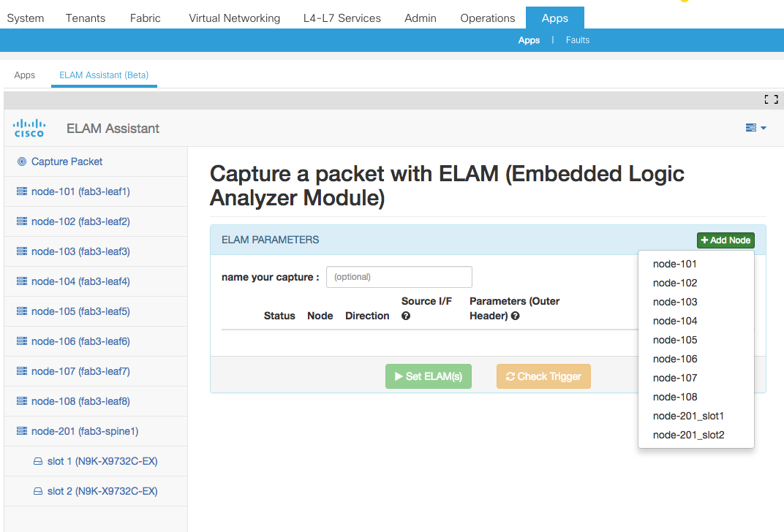The image size is (784, 532).
Task: Click the Set ELAM(s) button
Action: 428,376
